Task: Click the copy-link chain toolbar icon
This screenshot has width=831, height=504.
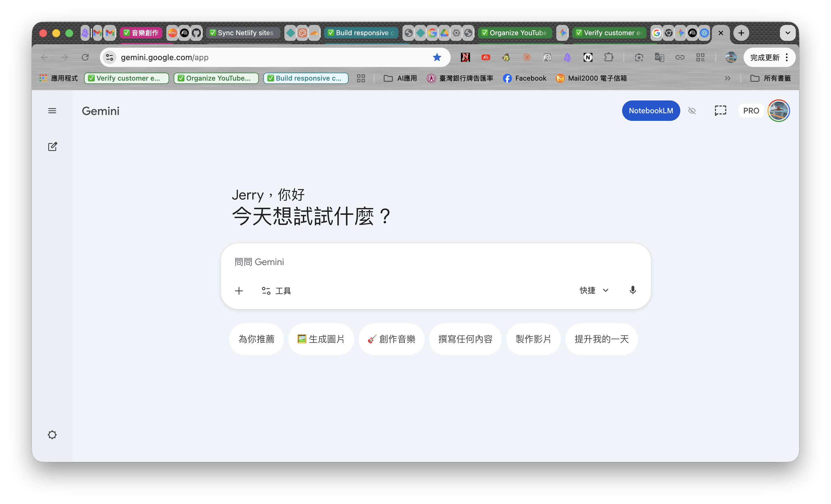Action: (680, 57)
